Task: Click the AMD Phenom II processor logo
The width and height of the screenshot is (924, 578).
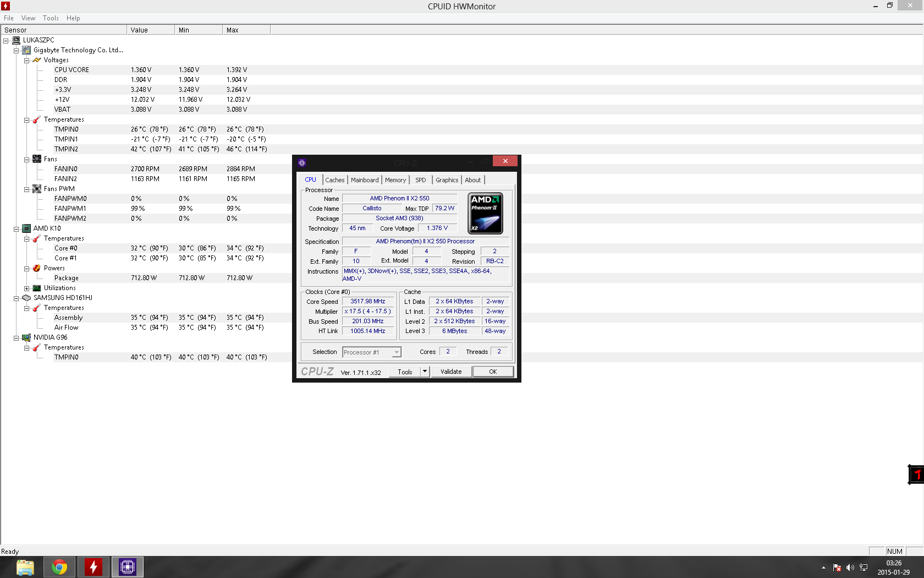Action: [485, 213]
